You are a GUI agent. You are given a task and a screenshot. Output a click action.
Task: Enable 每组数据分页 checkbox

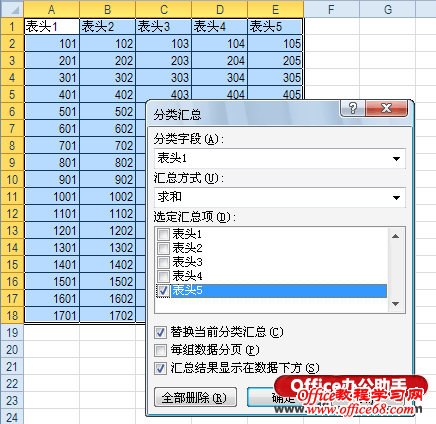pos(160,350)
